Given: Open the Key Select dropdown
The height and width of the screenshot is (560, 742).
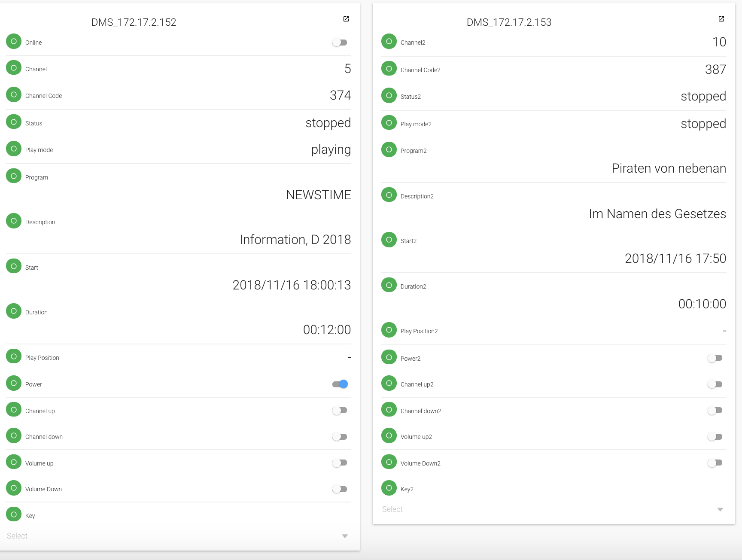Looking at the screenshot, I should (x=179, y=536).
